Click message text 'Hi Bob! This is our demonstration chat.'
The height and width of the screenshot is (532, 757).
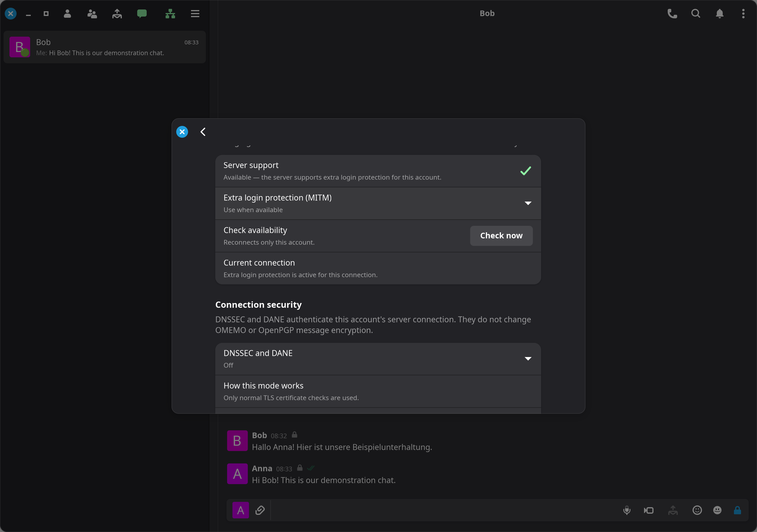pos(324,480)
